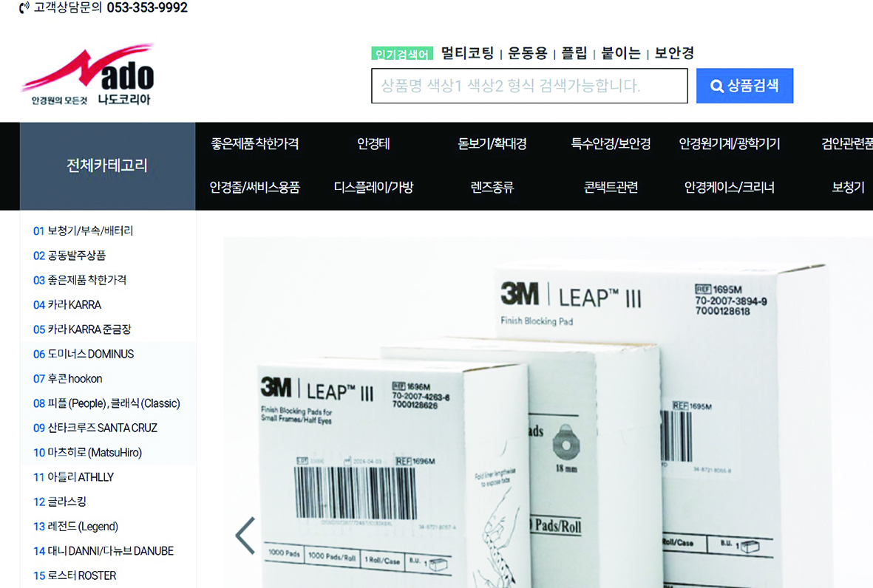Select the 보안경 popular keyword

click(x=674, y=53)
